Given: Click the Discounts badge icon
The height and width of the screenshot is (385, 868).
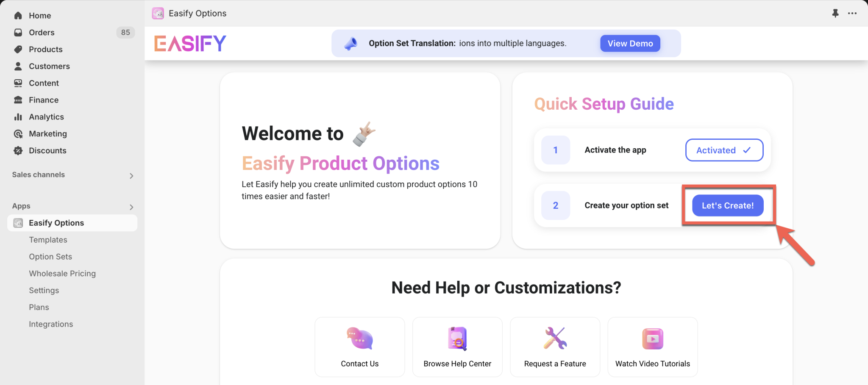Looking at the screenshot, I should pos(18,151).
